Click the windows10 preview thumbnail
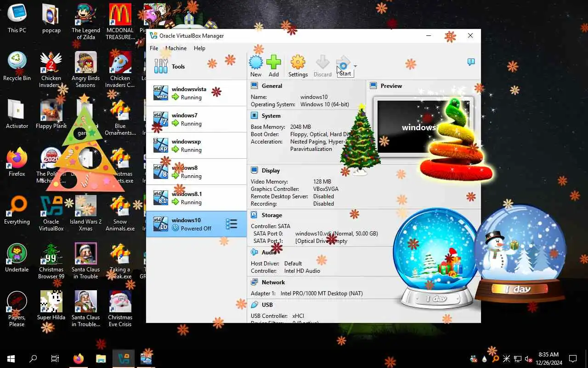Viewport: 588px width, 368px height. pyautogui.click(x=424, y=127)
